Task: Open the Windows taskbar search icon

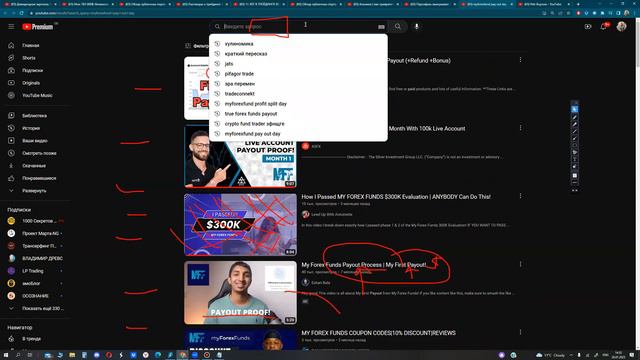Action: pos(18,355)
